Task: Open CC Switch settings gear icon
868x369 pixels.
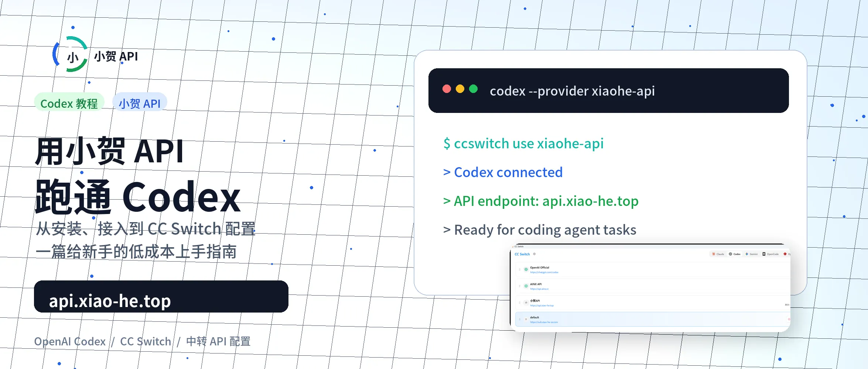Action: click(534, 254)
